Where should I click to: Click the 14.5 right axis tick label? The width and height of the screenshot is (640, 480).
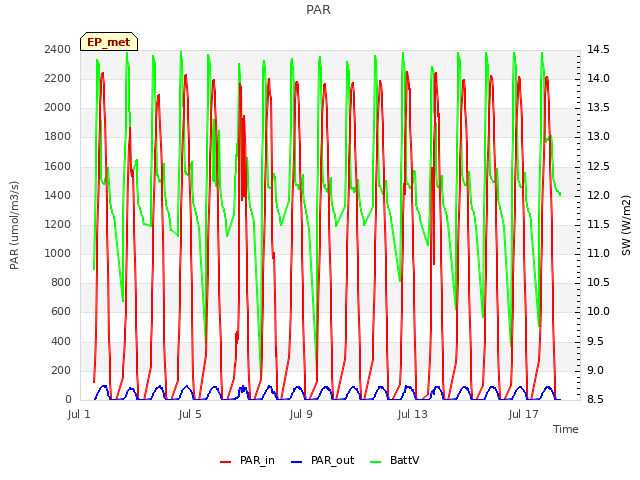pyautogui.click(x=598, y=49)
